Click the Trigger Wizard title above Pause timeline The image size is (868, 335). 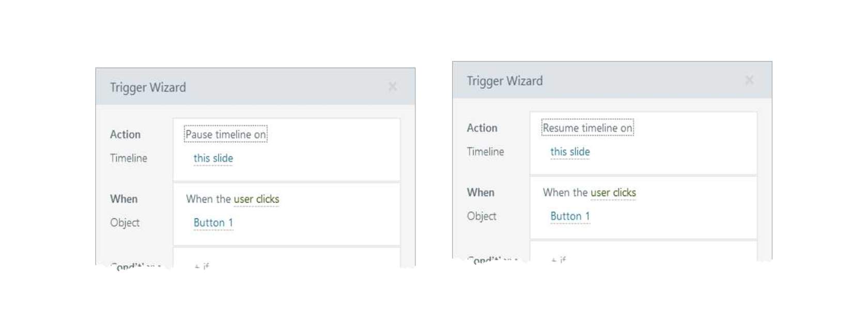(x=148, y=87)
